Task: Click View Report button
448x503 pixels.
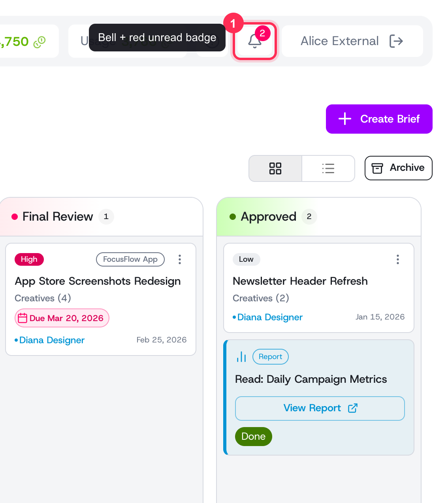Action: (x=320, y=408)
